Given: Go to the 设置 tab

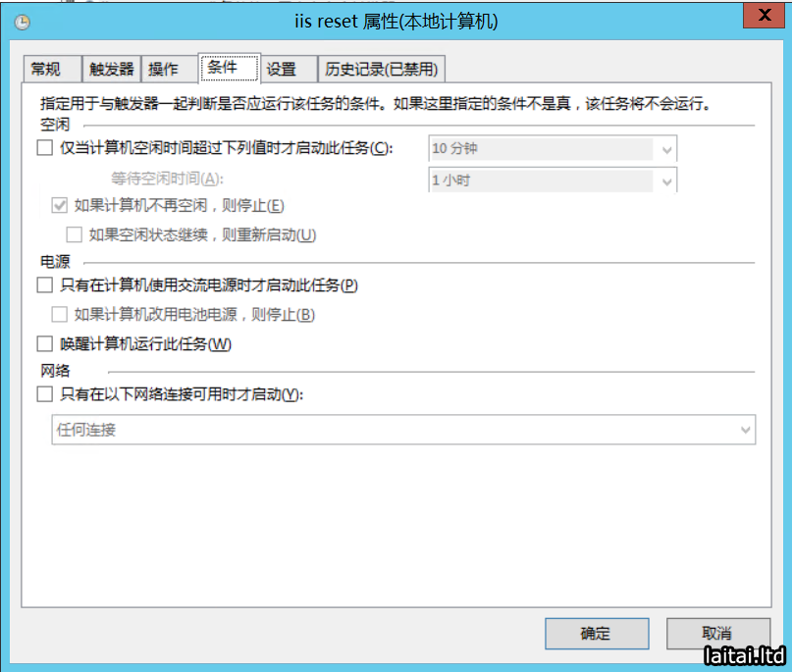Looking at the screenshot, I should 282,69.
